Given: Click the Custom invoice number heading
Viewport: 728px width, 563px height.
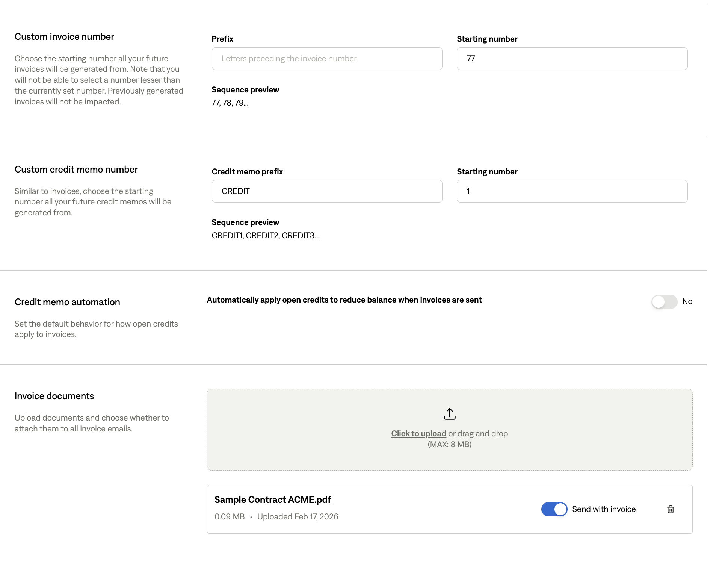Looking at the screenshot, I should (64, 37).
